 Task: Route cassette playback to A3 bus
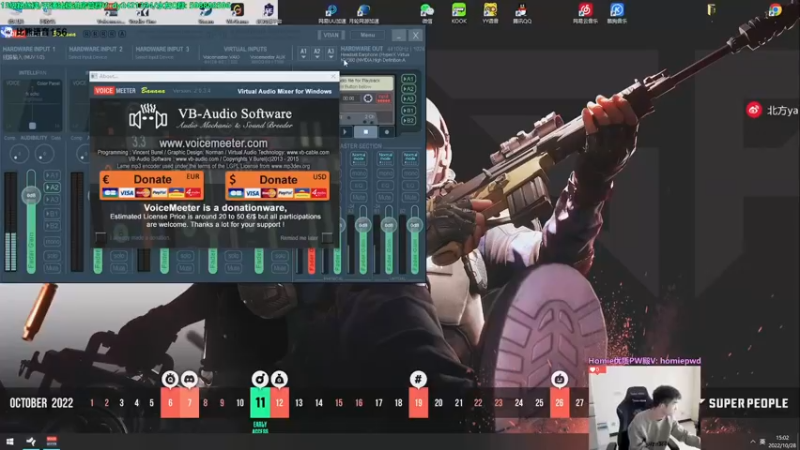click(408, 98)
